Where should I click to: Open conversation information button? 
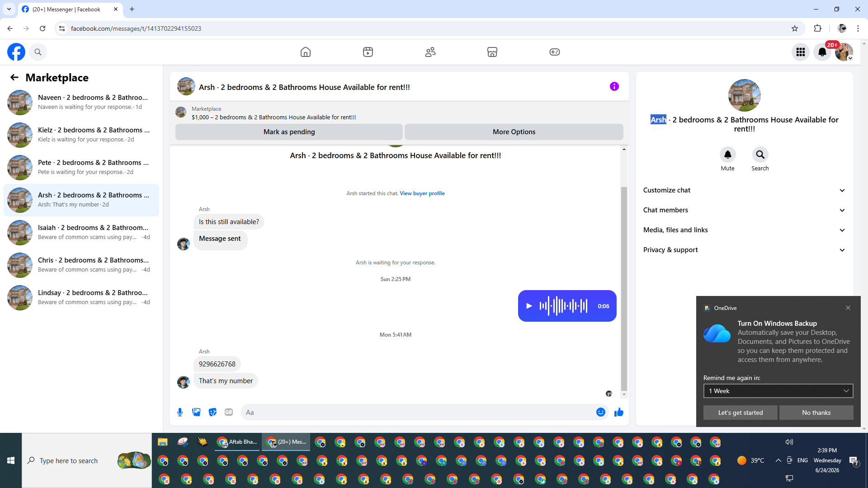614,86
